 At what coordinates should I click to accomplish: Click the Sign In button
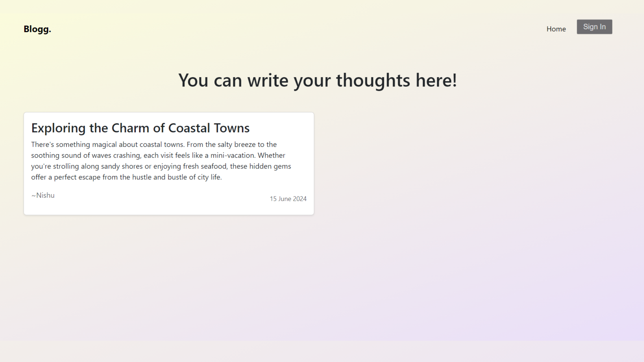(x=594, y=27)
